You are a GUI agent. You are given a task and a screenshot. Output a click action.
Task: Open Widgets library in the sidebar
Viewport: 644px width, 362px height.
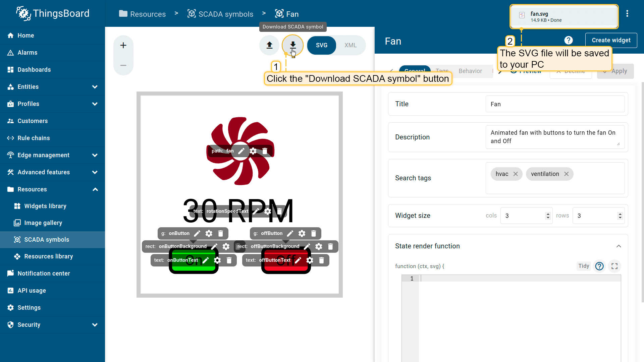45,206
